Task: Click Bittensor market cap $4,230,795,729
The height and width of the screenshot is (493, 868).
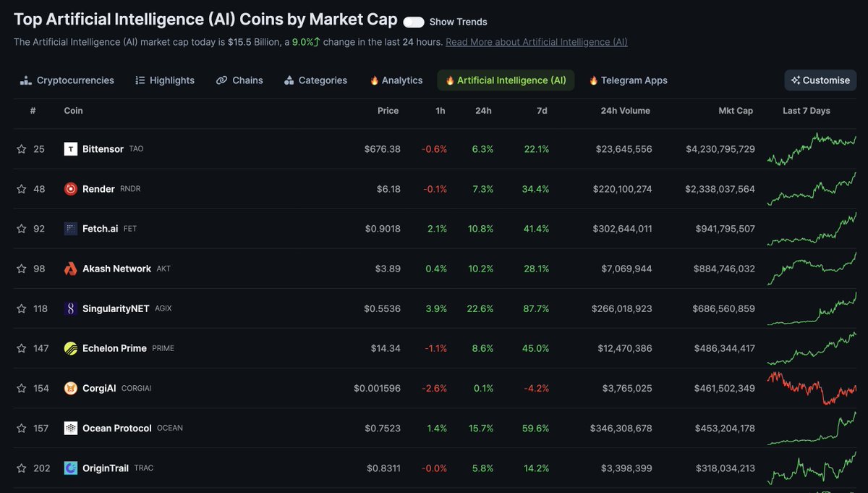Action: pyautogui.click(x=720, y=149)
